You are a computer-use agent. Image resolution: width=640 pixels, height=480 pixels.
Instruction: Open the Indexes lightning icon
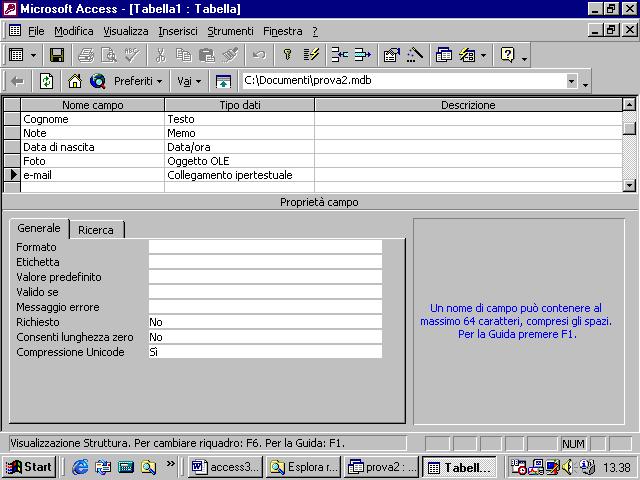point(311,55)
